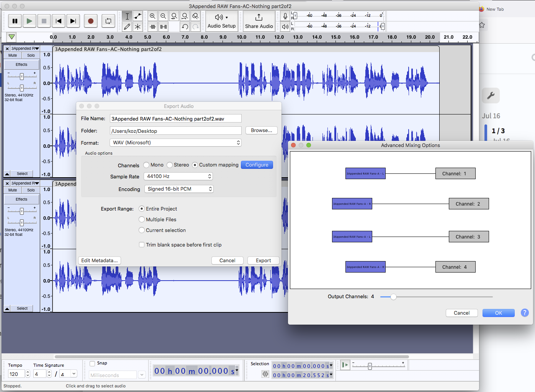Click the red Record button

pyautogui.click(x=91, y=21)
